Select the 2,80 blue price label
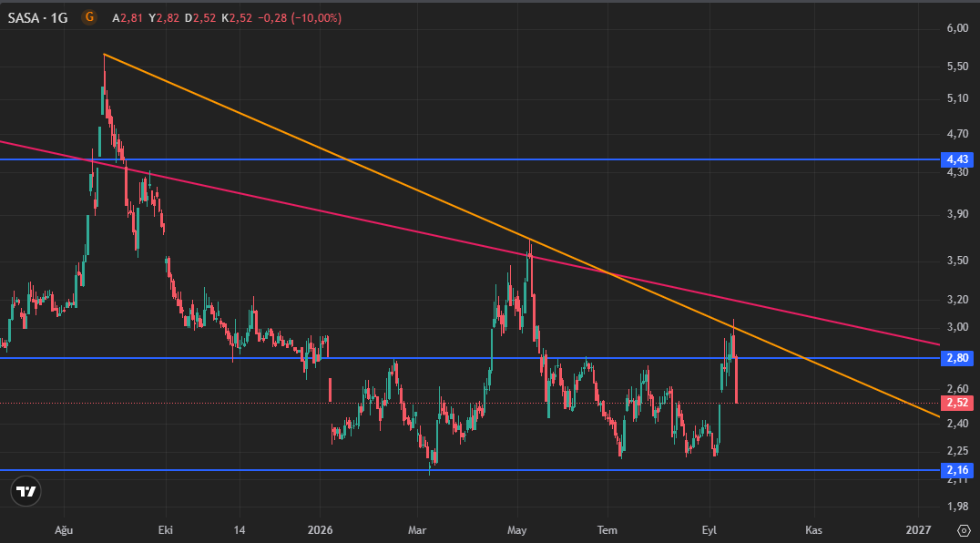980x543 pixels. (957, 358)
